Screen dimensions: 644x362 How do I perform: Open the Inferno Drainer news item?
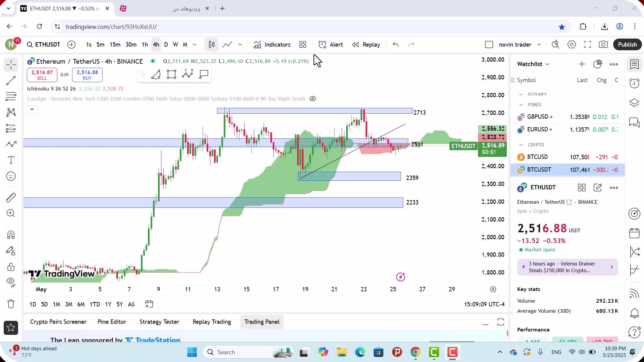click(x=568, y=267)
